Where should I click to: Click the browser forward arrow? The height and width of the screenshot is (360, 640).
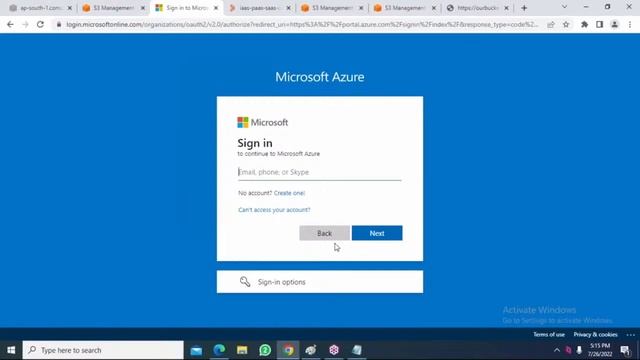click(25, 24)
